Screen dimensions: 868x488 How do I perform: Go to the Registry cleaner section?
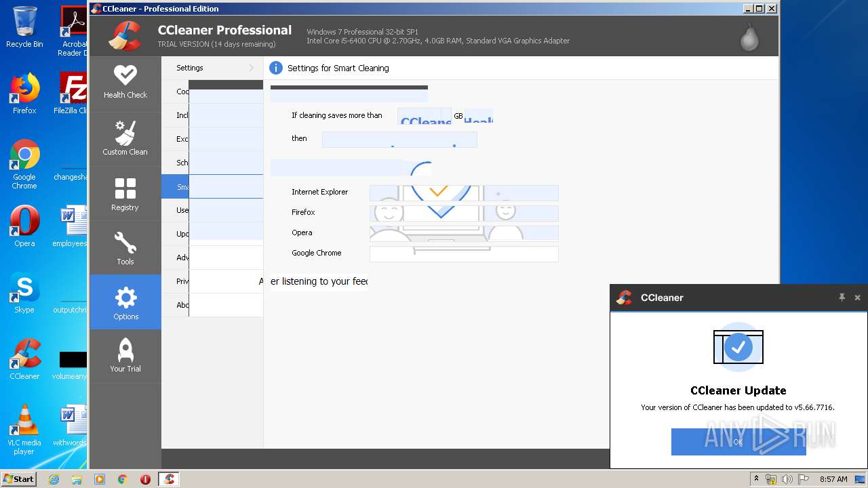125,195
